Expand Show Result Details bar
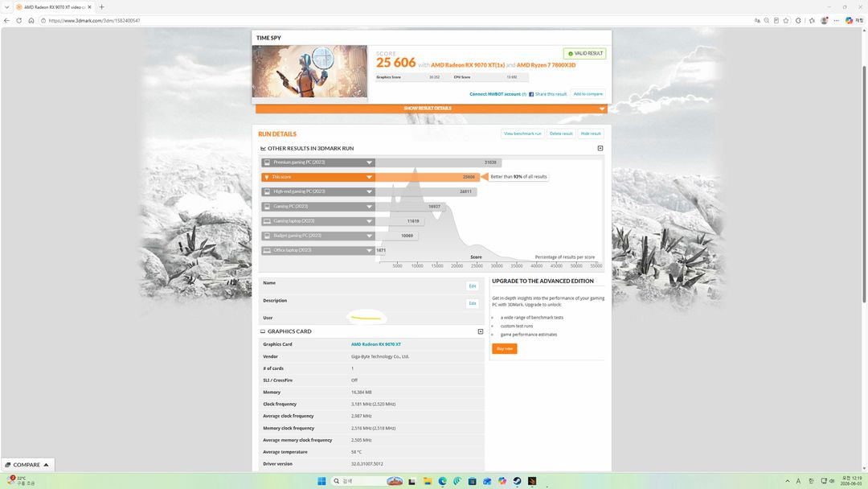Image resolution: width=868 pixels, height=489 pixels. tap(432, 109)
